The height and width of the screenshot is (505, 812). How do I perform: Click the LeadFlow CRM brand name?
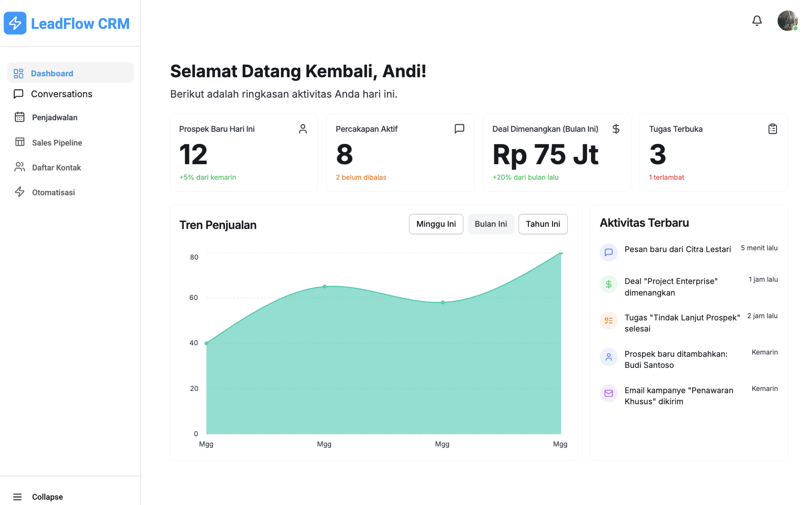tap(80, 24)
